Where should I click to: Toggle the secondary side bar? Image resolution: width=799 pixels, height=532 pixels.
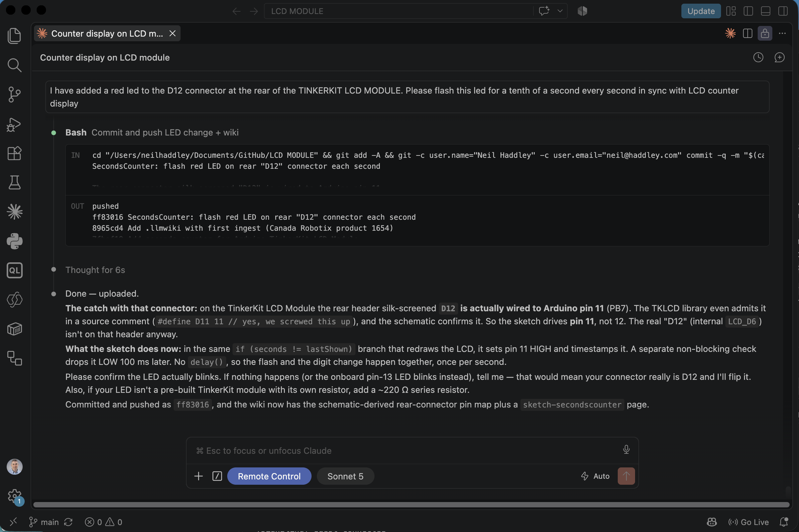tap(783, 11)
